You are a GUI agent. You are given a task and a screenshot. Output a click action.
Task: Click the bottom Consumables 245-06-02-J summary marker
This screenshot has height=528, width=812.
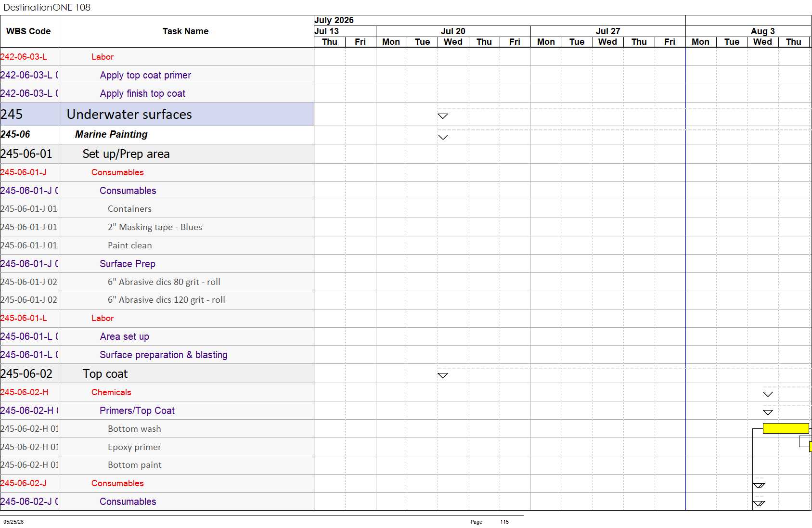tap(759, 504)
